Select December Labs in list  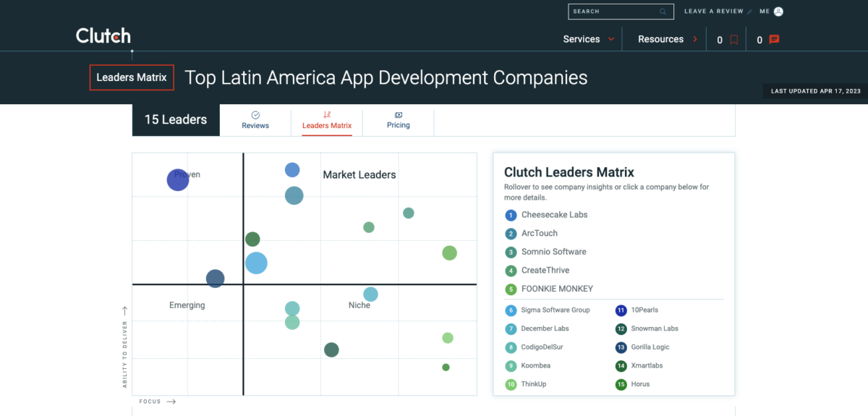(545, 328)
